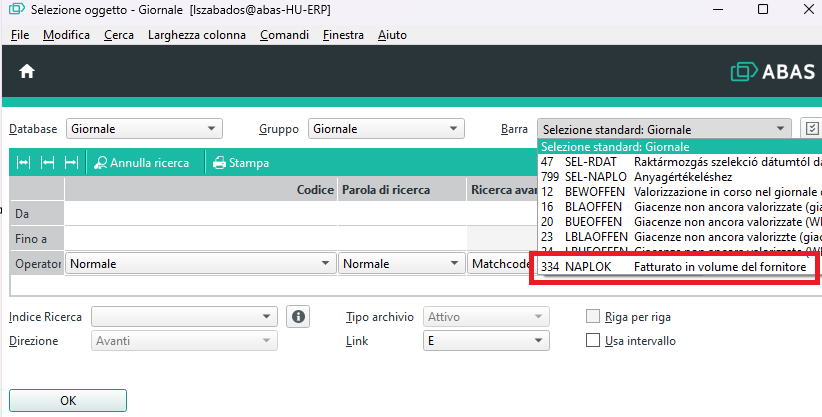The width and height of the screenshot is (822, 417).
Task: Confirm with the OK button
Action: click(68, 400)
